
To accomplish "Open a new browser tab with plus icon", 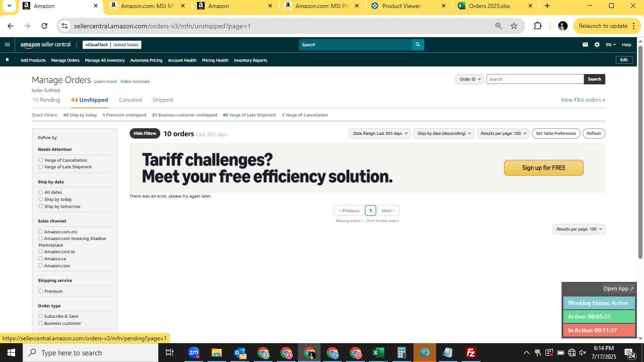I will coord(547,6).
